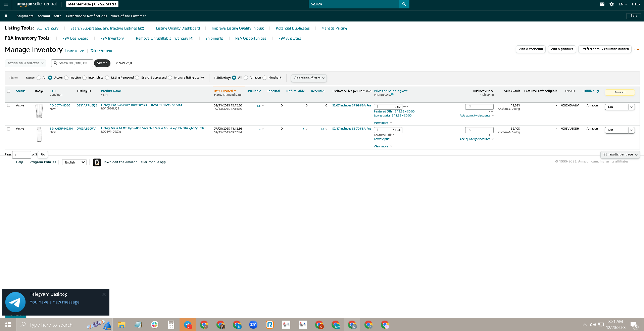Filter Fulfilled By Amazon
The image size is (644, 331).
click(246, 78)
